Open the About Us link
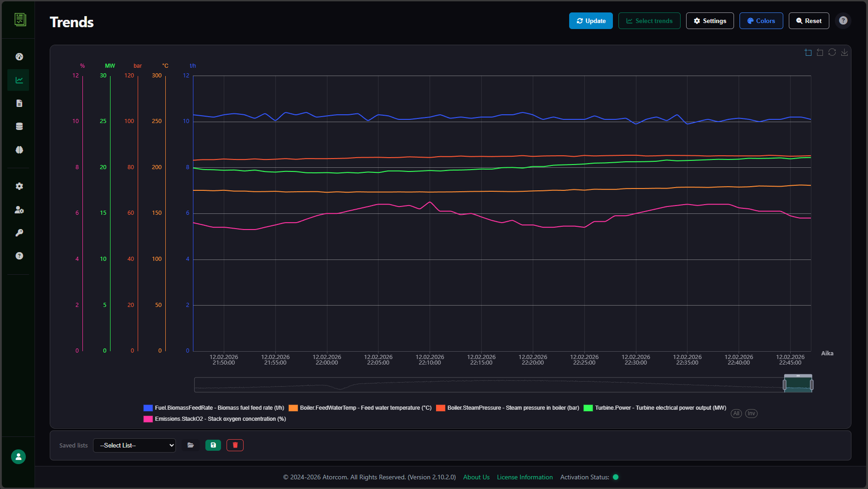The width and height of the screenshot is (868, 489). pyautogui.click(x=476, y=477)
